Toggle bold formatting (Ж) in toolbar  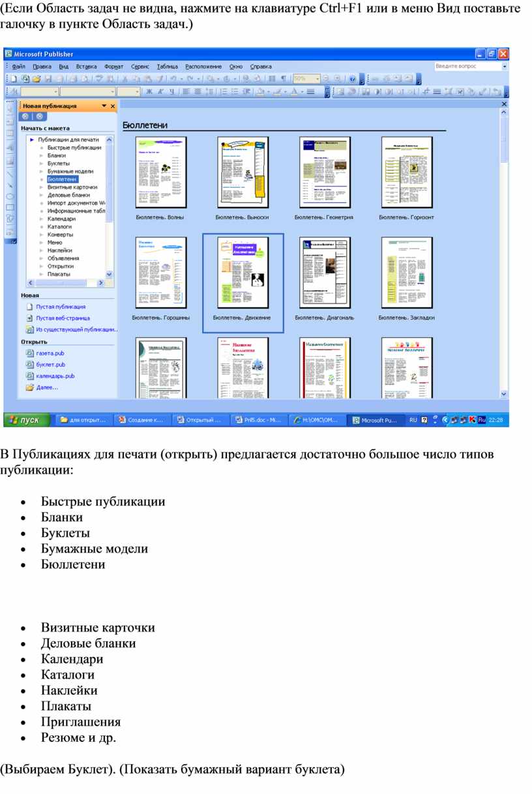149,92
